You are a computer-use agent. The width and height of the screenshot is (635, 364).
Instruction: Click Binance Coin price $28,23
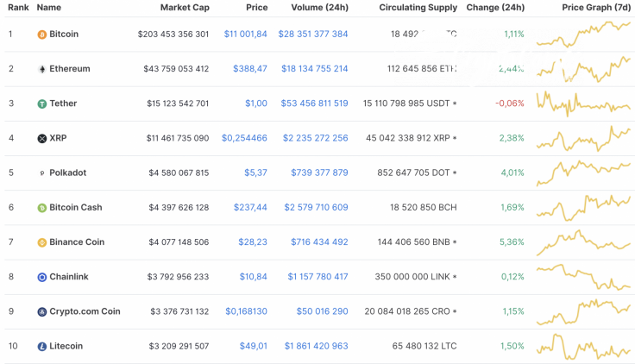[253, 242]
